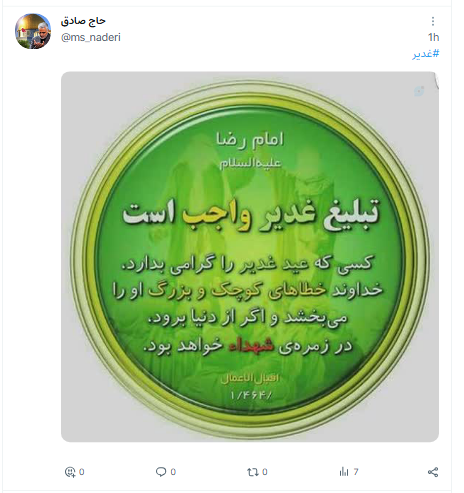Click the profile avatar of حاج صادق
Image resolution: width=464 pixels, height=493 pixels.
[33, 31]
